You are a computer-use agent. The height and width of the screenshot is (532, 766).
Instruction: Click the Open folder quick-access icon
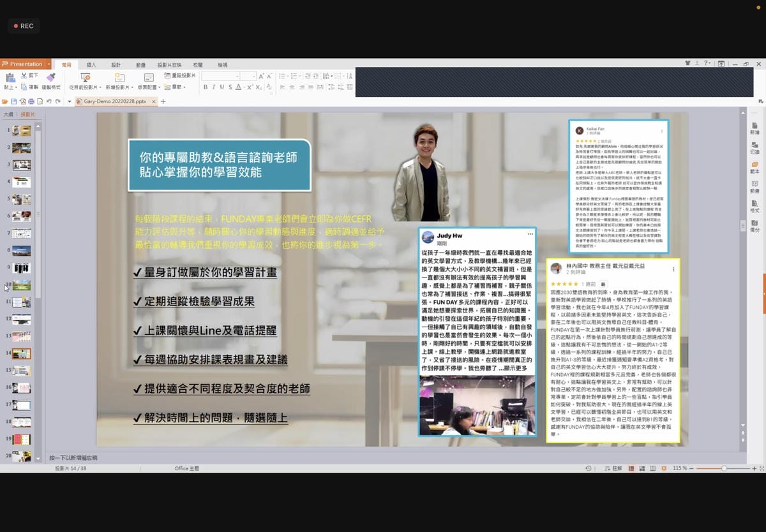click(x=4, y=101)
